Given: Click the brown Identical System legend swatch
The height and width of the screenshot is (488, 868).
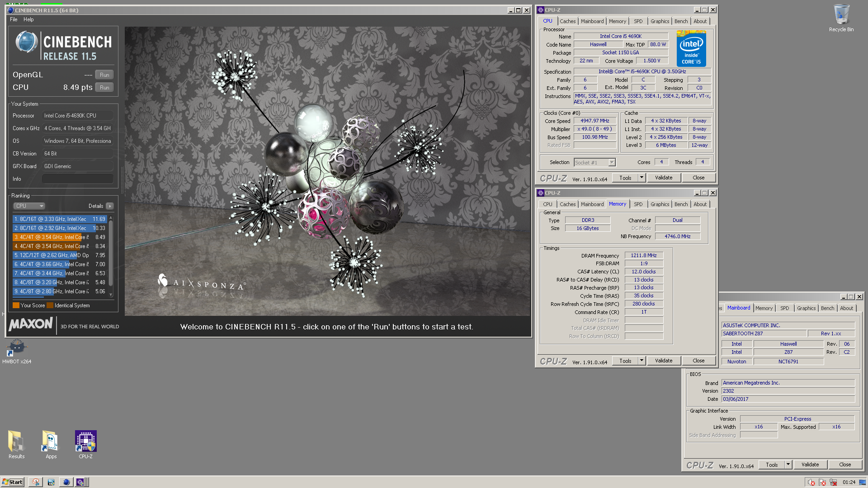Looking at the screenshot, I should pos(50,305).
